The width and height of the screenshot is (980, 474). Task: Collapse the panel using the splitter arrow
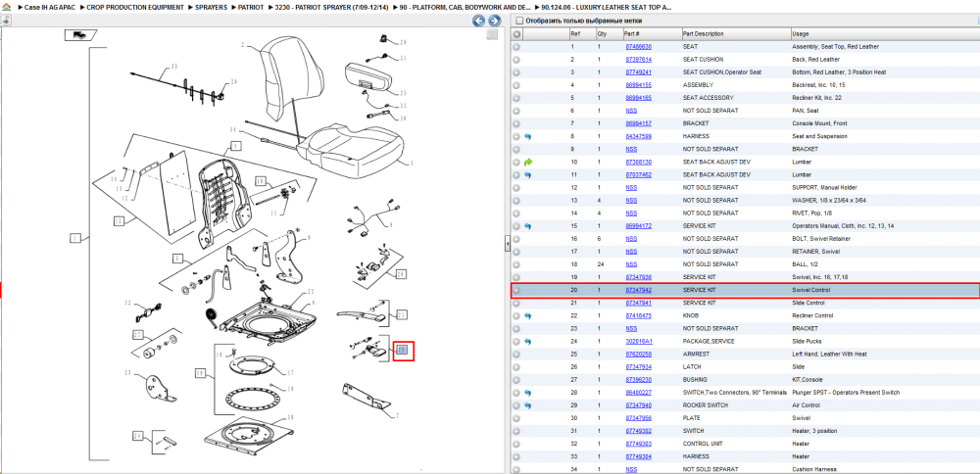coord(508,245)
